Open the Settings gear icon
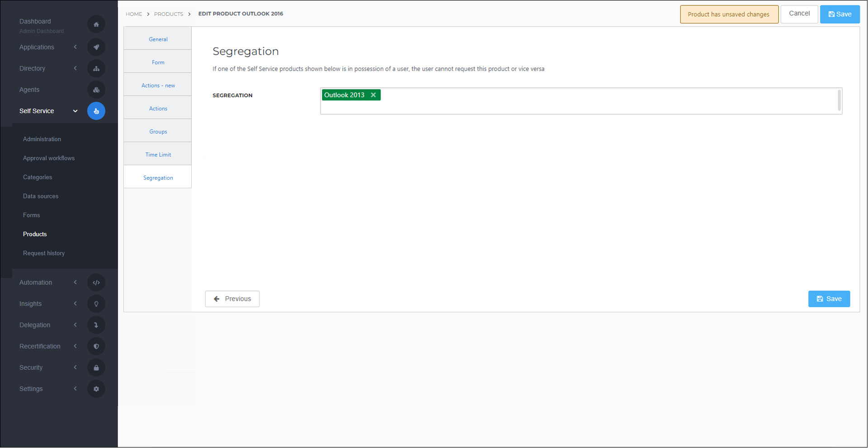The width and height of the screenshot is (868, 448). click(x=96, y=389)
